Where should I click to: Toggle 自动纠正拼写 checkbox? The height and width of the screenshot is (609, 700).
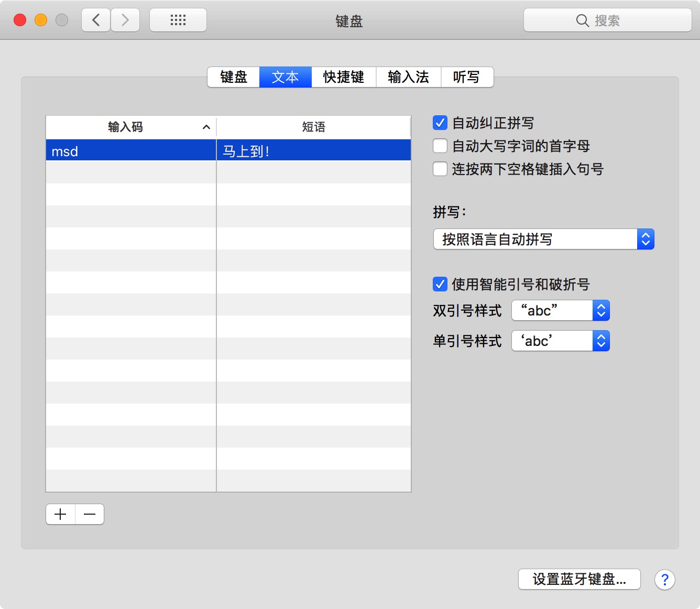click(x=440, y=123)
